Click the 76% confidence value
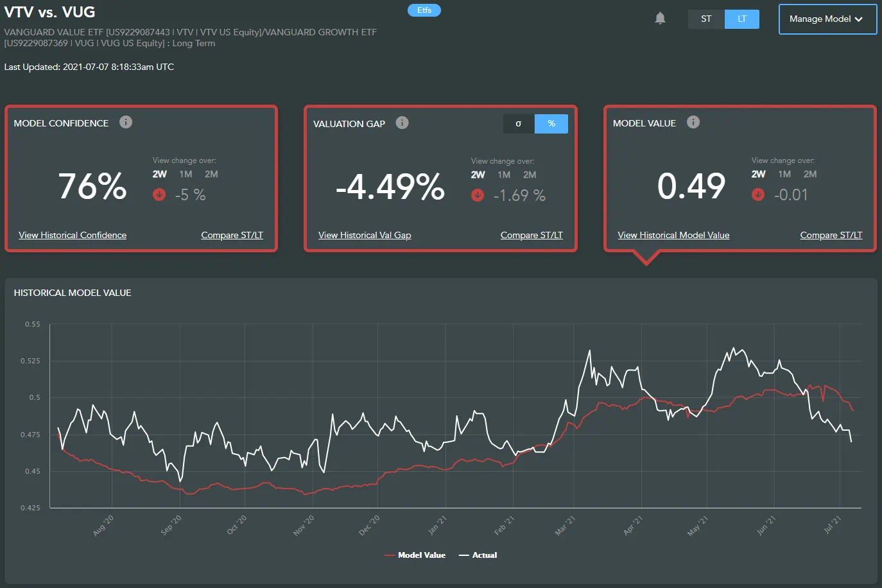This screenshot has width=882, height=588. pos(92,186)
